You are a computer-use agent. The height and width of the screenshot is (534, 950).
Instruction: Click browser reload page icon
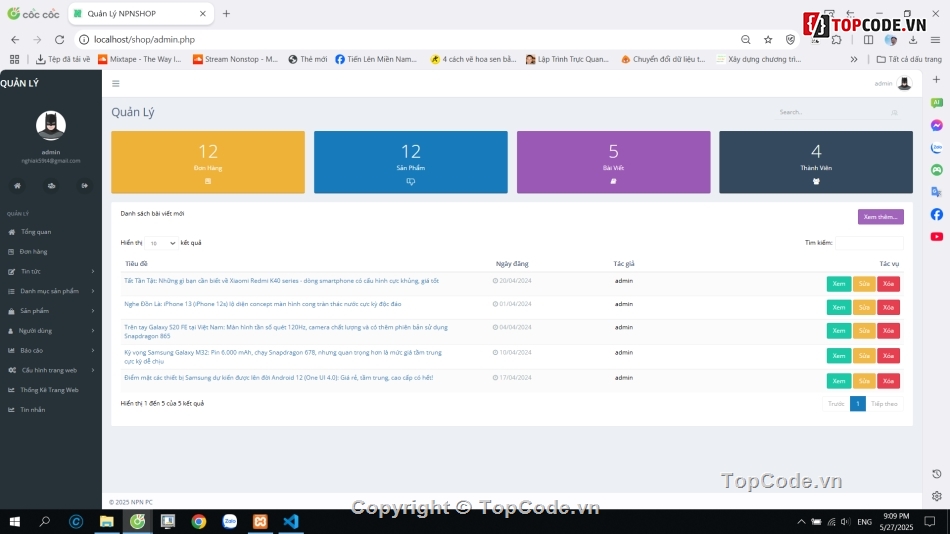click(x=59, y=39)
